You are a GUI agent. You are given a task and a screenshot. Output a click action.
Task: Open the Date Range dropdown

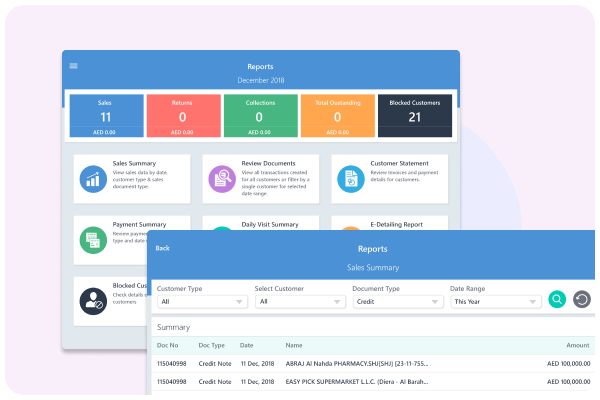pos(494,301)
